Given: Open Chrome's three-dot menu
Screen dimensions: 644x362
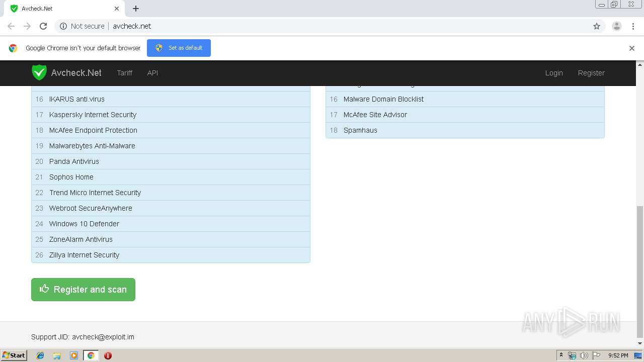Looking at the screenshot, I should click(x=633, y=26).
